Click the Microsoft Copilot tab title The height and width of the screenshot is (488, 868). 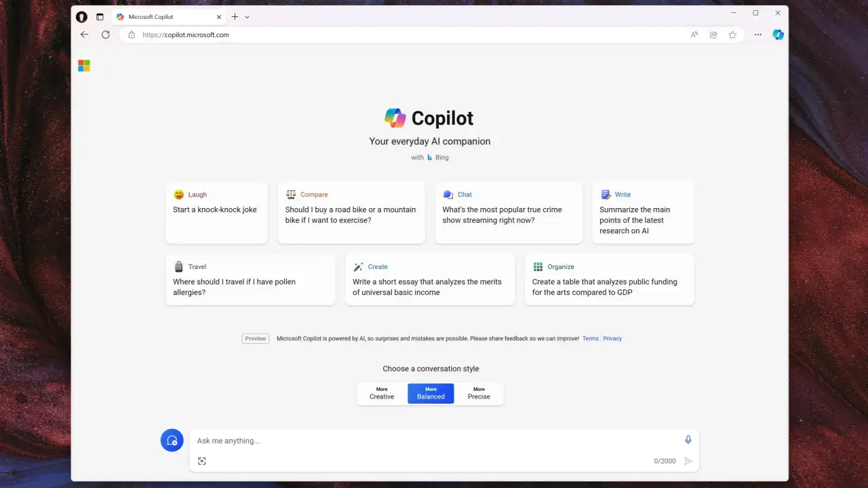coord(151,17)
